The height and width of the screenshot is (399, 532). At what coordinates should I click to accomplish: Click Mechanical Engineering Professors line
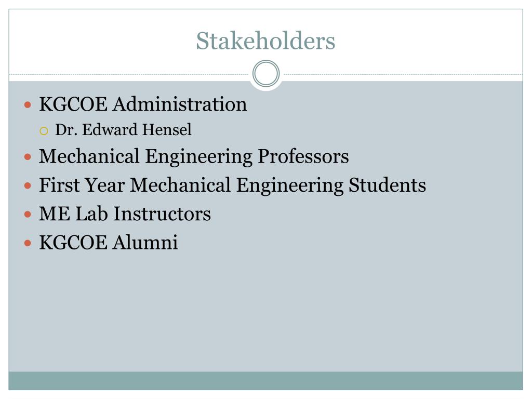pyautogui.click(x=194, y=157)
